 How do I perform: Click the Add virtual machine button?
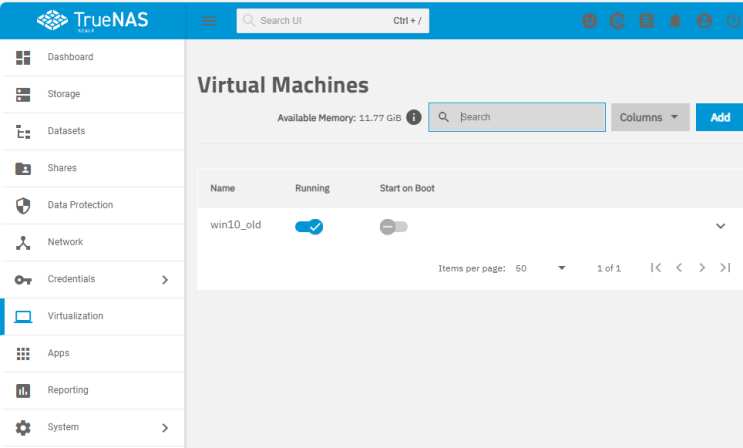[719, 117]
